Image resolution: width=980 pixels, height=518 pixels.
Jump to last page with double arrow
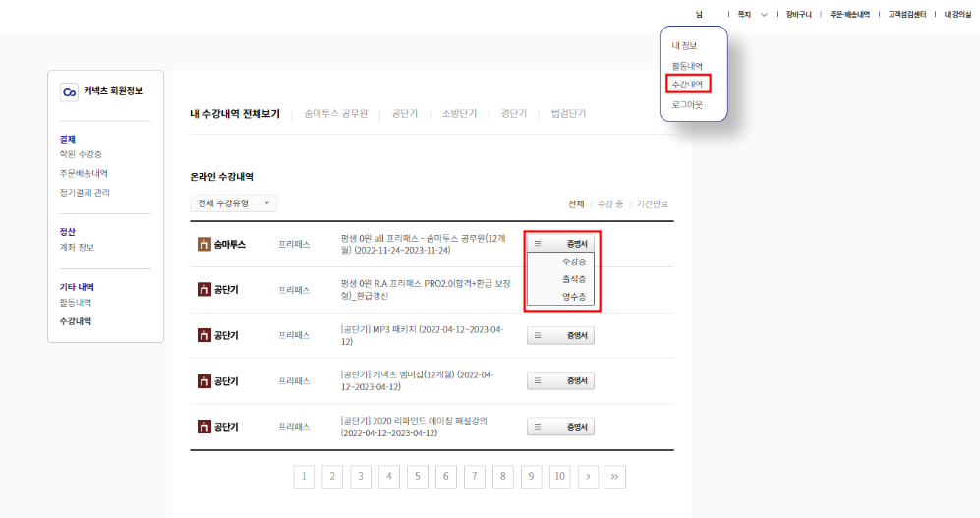pyautogui.click(x=616, y=477)
